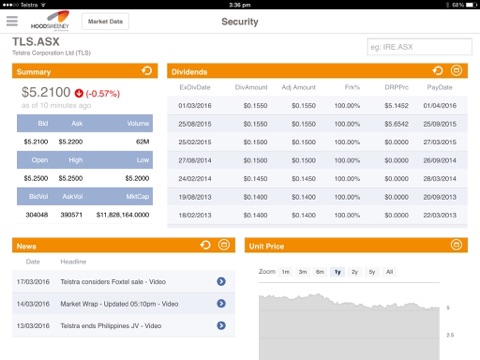Set chart zoom to 3m
480x360 pixels.
pos(303,272)
